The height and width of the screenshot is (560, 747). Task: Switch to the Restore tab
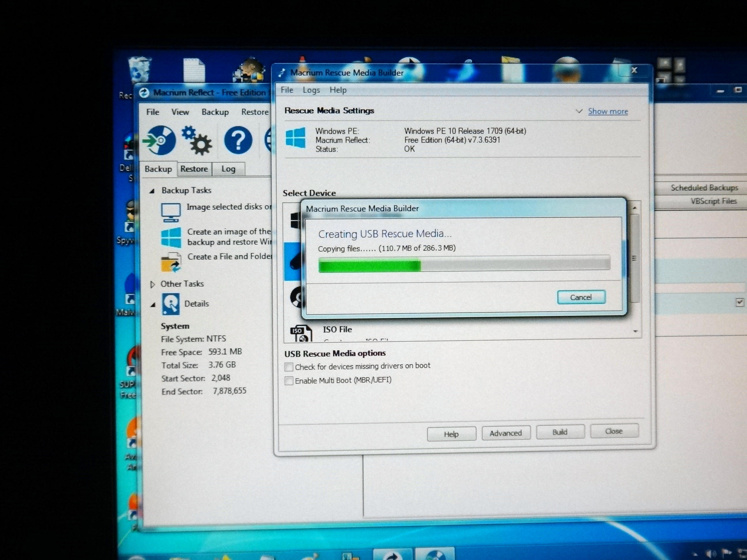click(194, 169)
